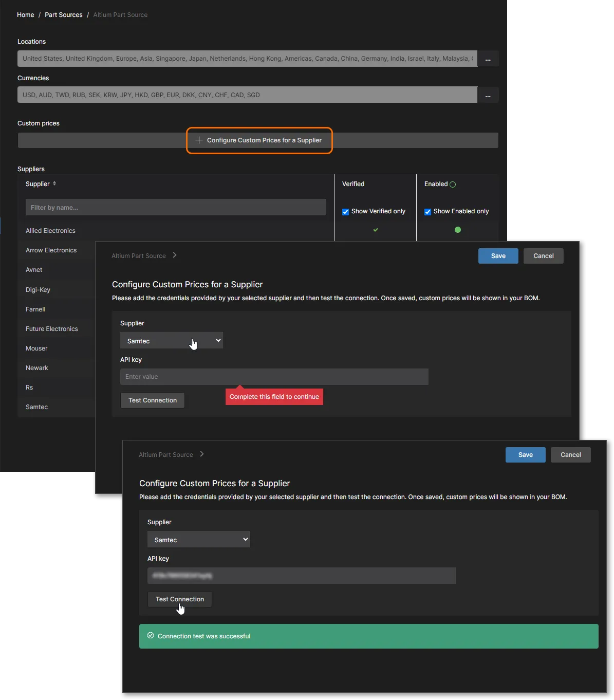Focus the Filter by name supplier field
Screen dimensions: 614x700
click(x=176, y=207)
